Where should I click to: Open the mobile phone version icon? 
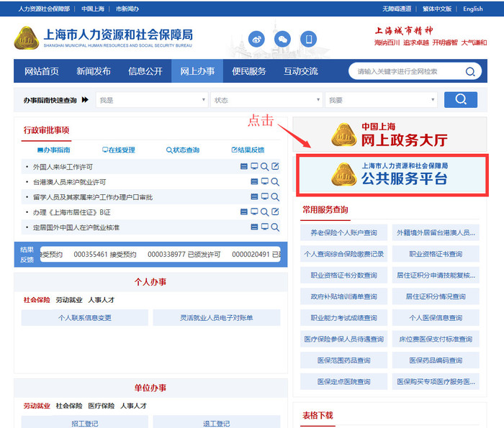click(308, 39)
